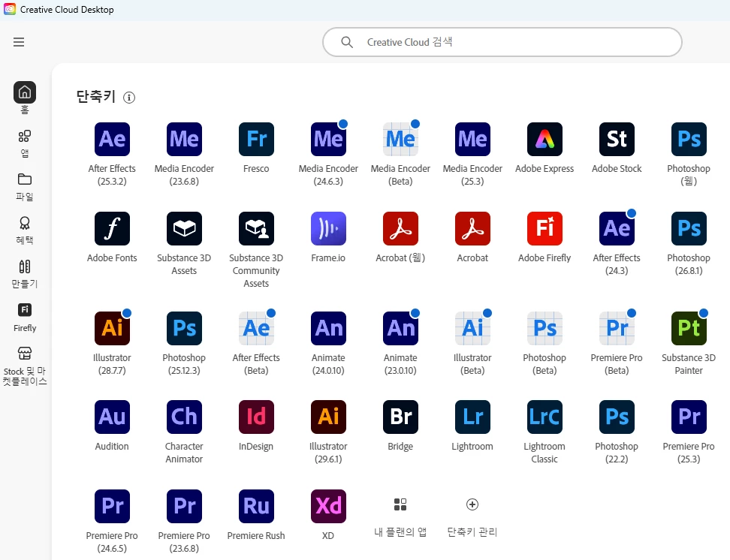Launch Character Animator
The width and height of the screenshot is (730, 560).
coord(184,417)
